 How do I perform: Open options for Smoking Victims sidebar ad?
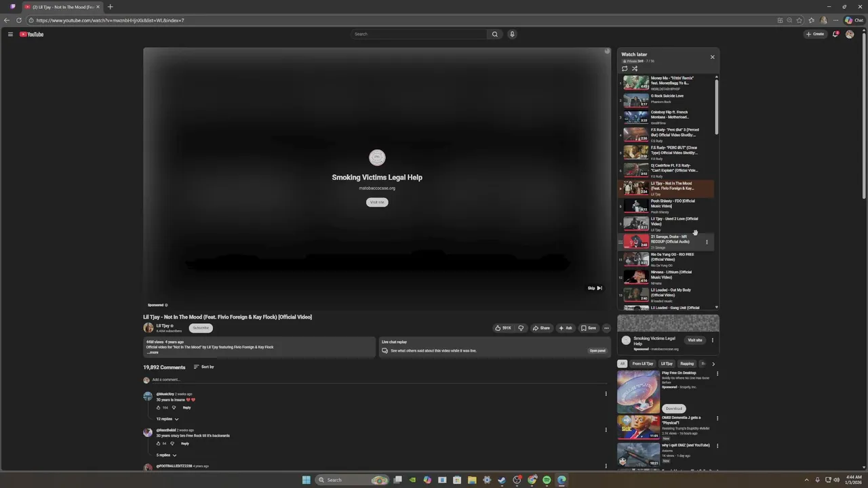[712, 340]
